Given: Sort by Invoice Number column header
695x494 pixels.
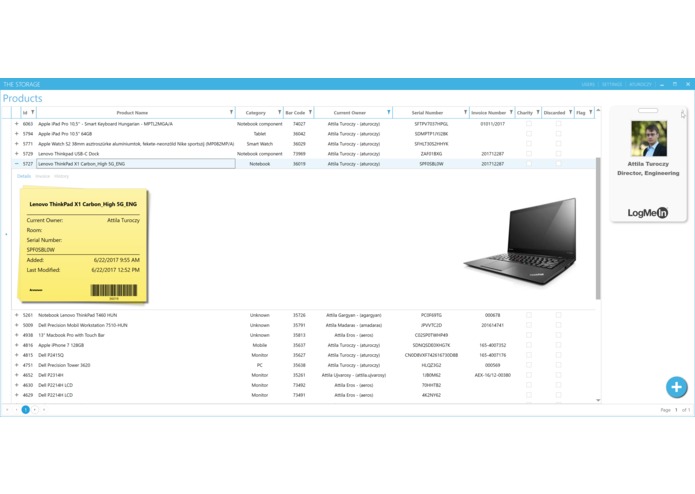Looking at the screenshot, I should 488,113.
